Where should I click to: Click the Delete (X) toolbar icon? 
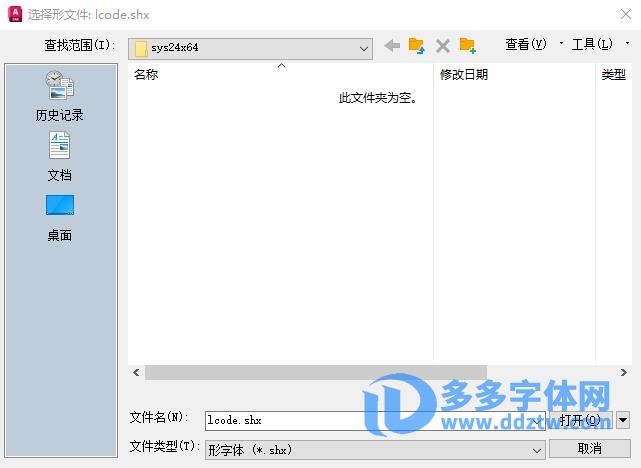click(442, 46)
